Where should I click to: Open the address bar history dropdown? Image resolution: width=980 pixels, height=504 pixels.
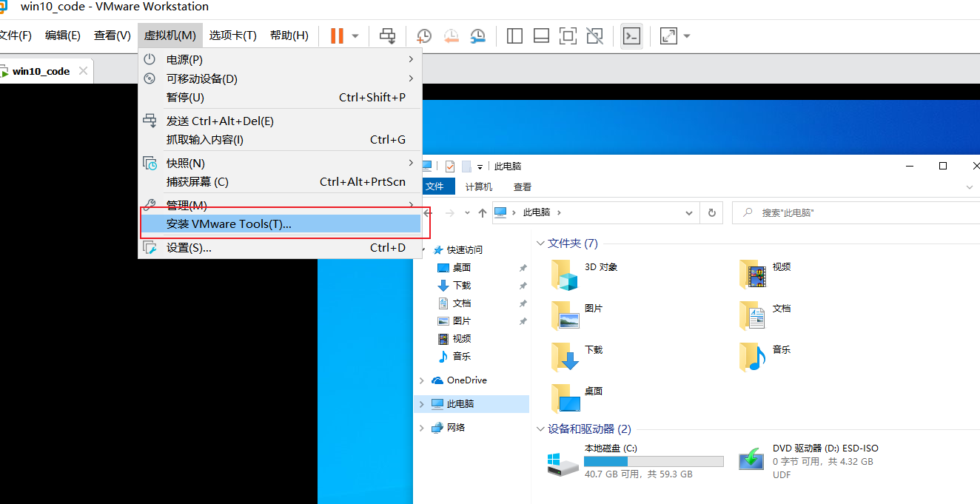[689, 212]
